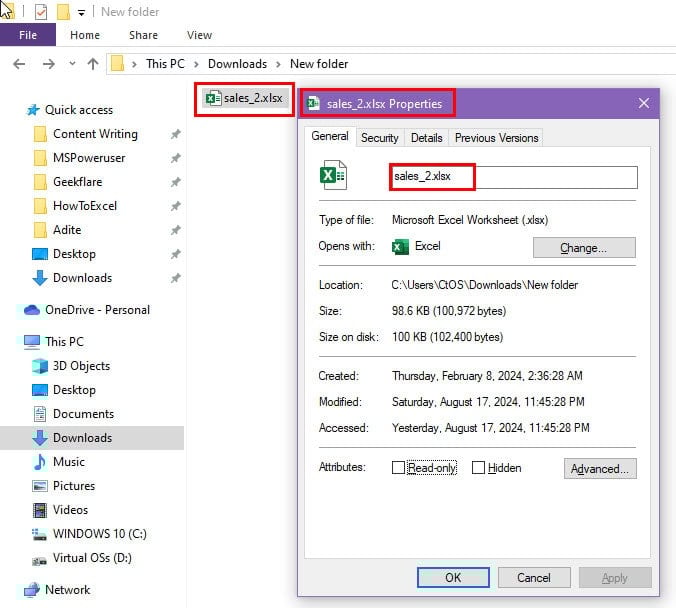
Task: Click the 3D Objects cube icon
Action: click(x=40, y=366)
